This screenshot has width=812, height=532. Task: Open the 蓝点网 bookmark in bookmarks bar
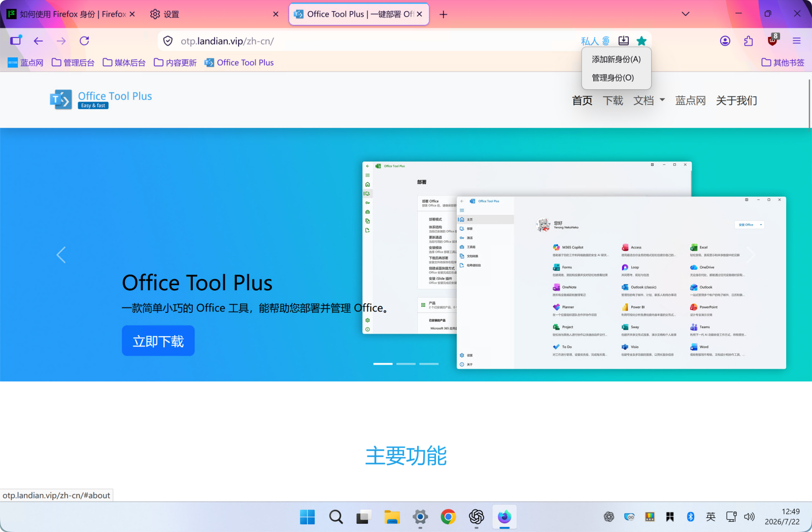click(x=25, y=62)
